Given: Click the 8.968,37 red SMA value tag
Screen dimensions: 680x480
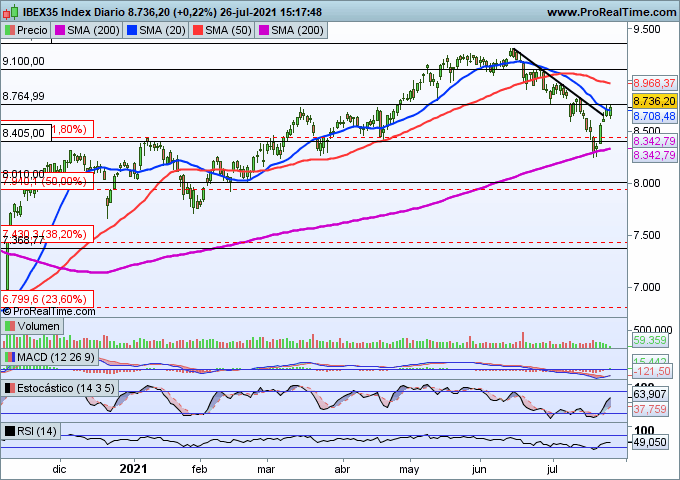Looking at the screenshot, I should click(x=654, y=83).
